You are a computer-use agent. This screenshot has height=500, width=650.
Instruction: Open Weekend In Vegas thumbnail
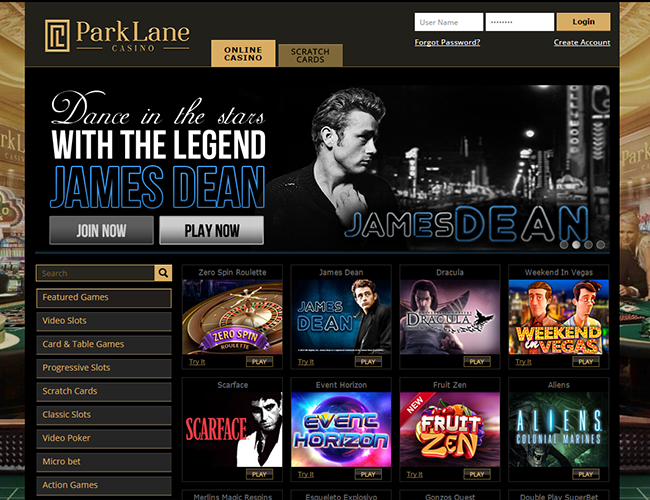click(559, 317)
